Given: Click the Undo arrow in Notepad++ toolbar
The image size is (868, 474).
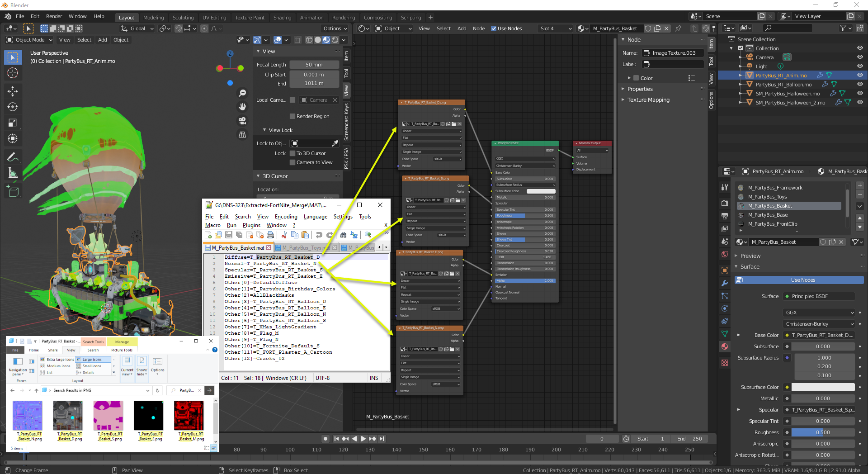Looking at the screenshot, I should tap(319, 235).
